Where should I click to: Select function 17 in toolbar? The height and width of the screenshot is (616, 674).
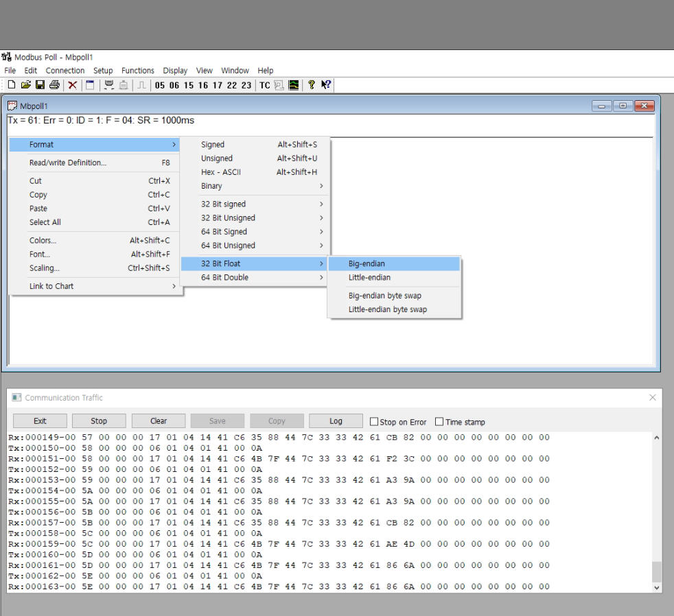(218, 86)
